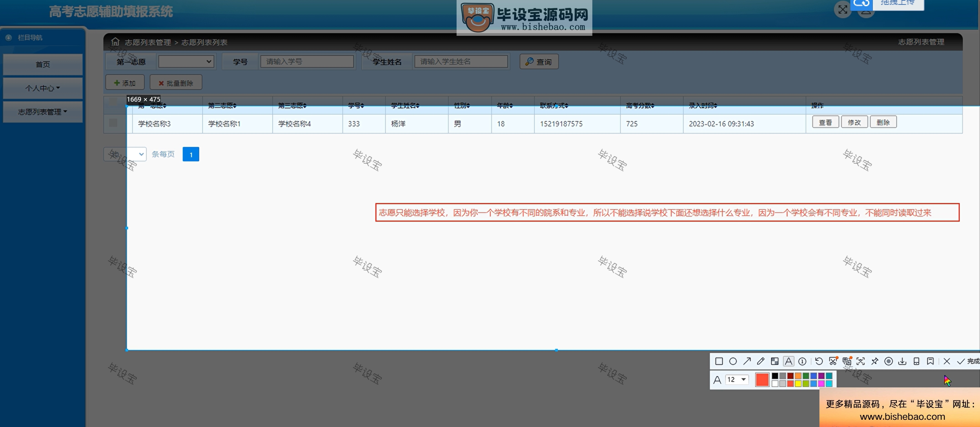Click the bookmark favorite icon
The height and width of the screenshot is (427, 980).
tap(930, 361)
